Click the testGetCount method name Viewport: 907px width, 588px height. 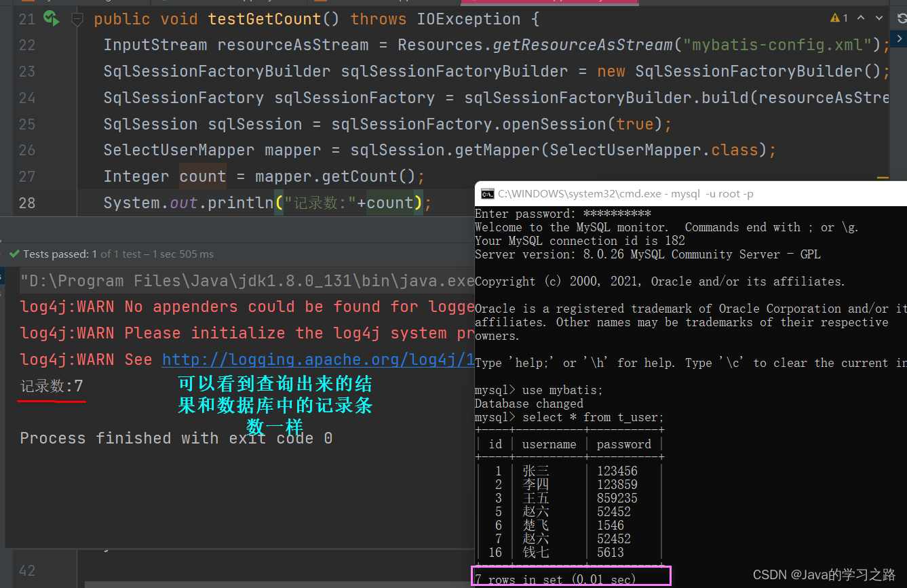pyautogui.click(x=265, y=19)
